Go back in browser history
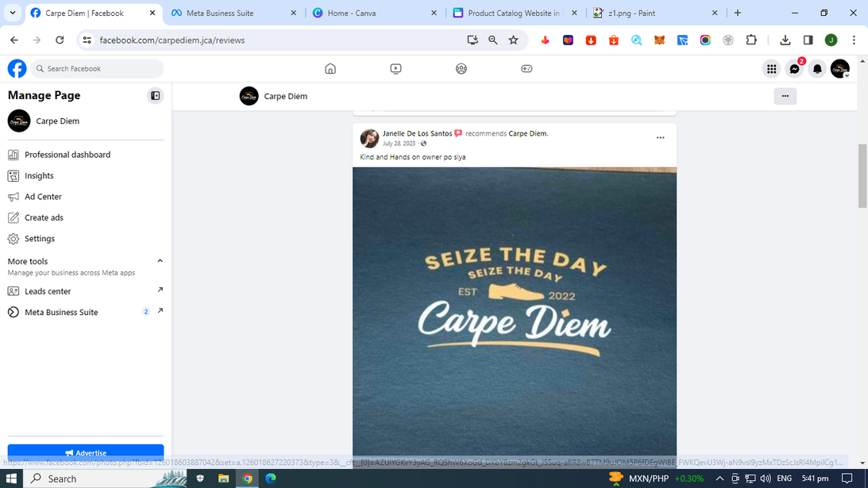This screenshot has width=868, height=488. [14, 40]
